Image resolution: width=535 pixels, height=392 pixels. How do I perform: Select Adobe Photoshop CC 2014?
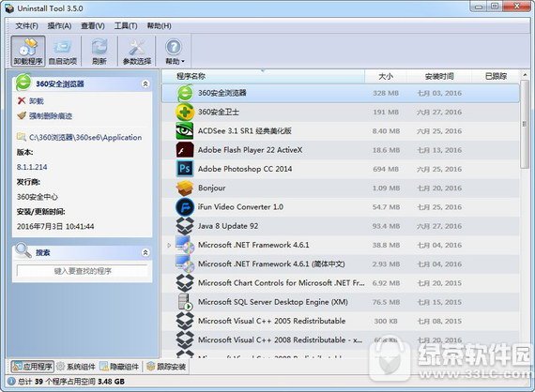(x=245, y=169)
